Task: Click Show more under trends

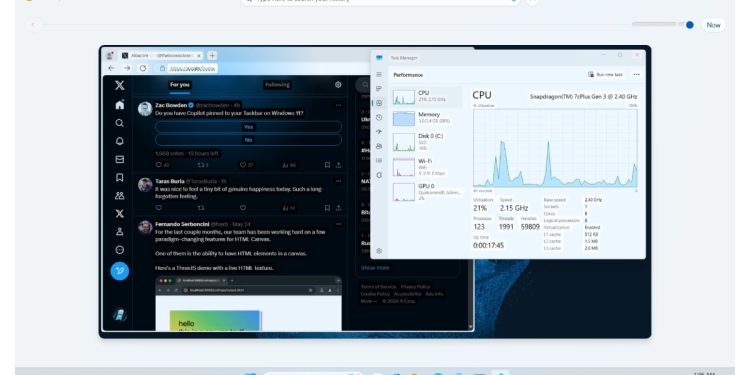Action: pyautogui.click(x=375, y=268)
